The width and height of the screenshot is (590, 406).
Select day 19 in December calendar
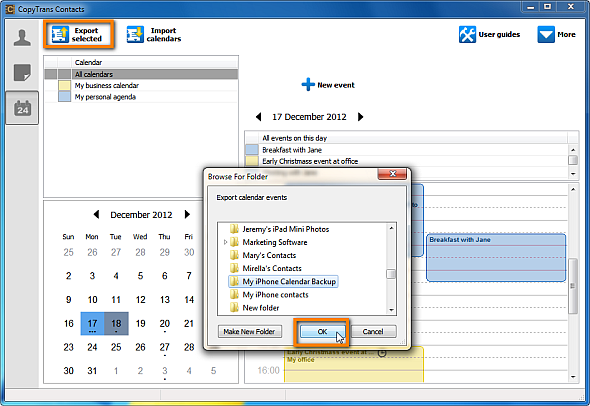[140, 324]
